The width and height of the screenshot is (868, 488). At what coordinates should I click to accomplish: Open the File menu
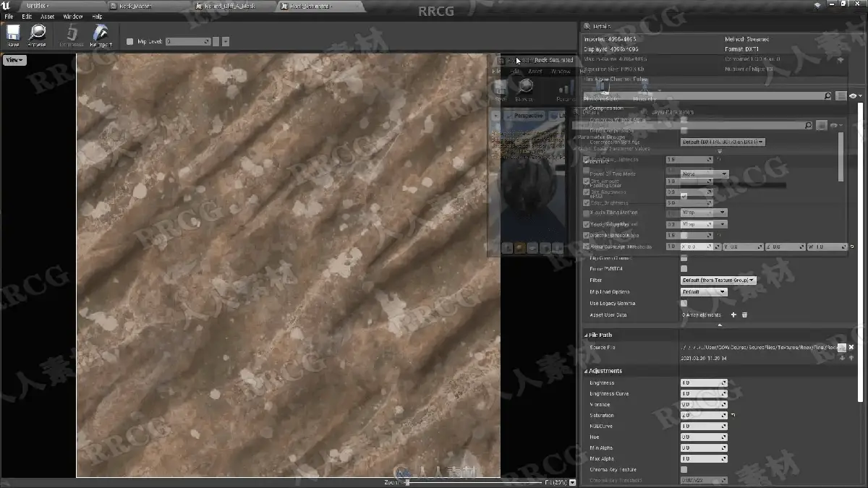point(8,17)
